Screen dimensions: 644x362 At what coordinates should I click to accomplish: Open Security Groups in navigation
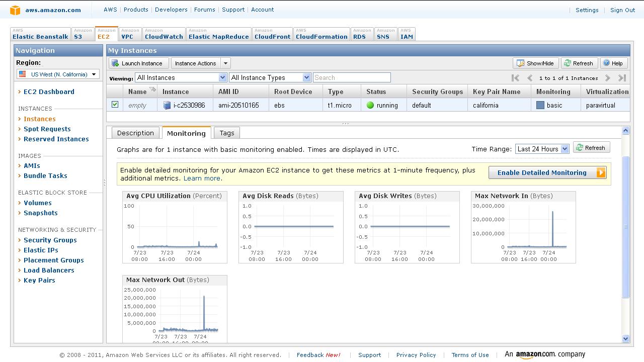click(50, 240)
